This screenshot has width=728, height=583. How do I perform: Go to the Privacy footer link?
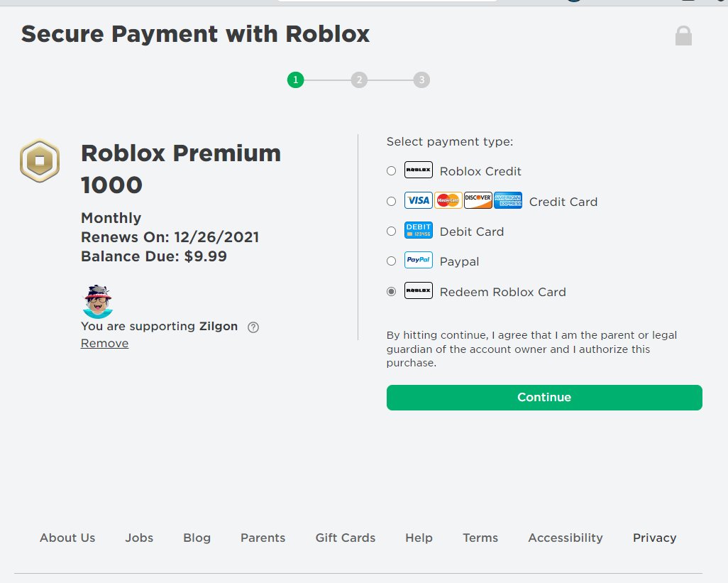[654, 538]
